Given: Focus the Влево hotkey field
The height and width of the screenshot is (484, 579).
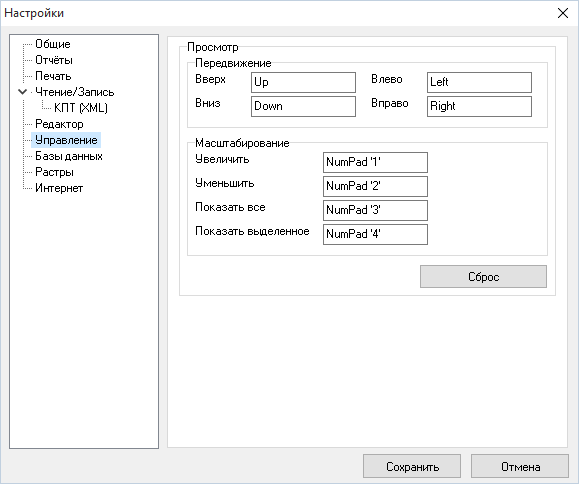Looking at the screenshot, I should [x=479, y=82].
